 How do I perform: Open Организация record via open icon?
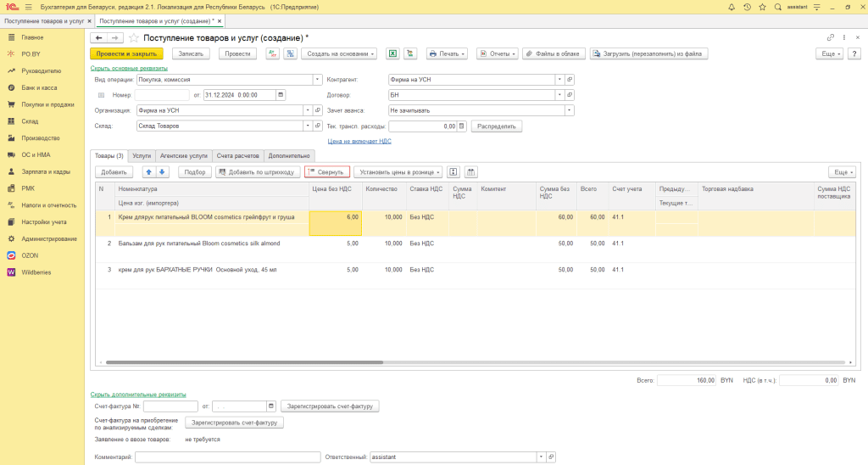[x=318, y=110]
